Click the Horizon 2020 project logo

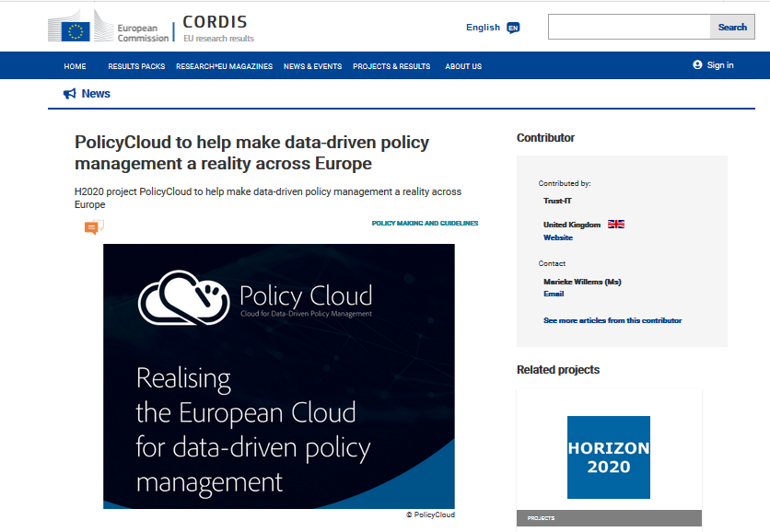pyautogui.click(x=609, y=457)
